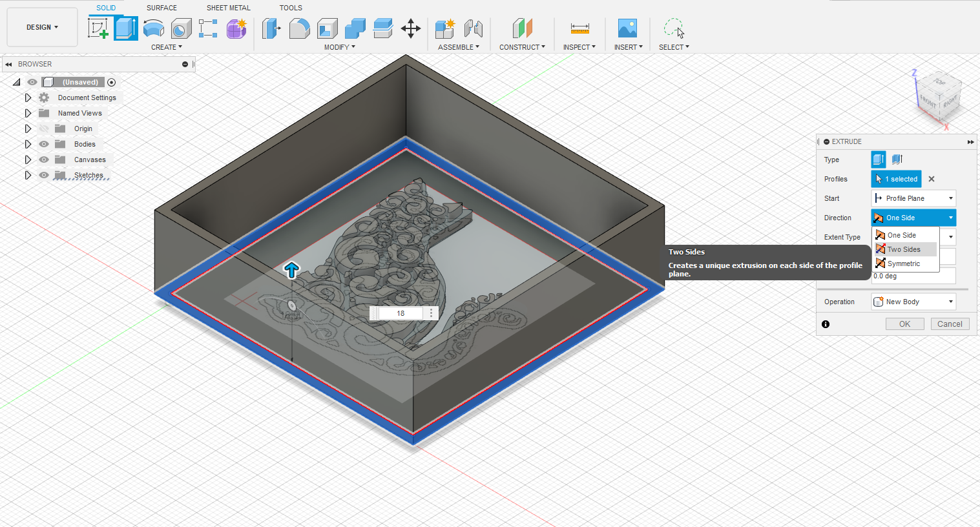
Task: Choose Two Sides in direction list
Action: click(x=905, y=249)
